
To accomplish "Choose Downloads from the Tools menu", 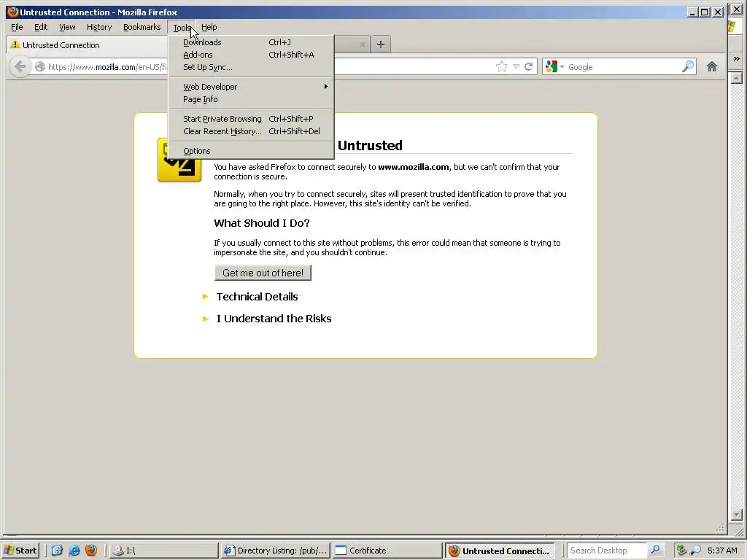I will tap(252, 42).
